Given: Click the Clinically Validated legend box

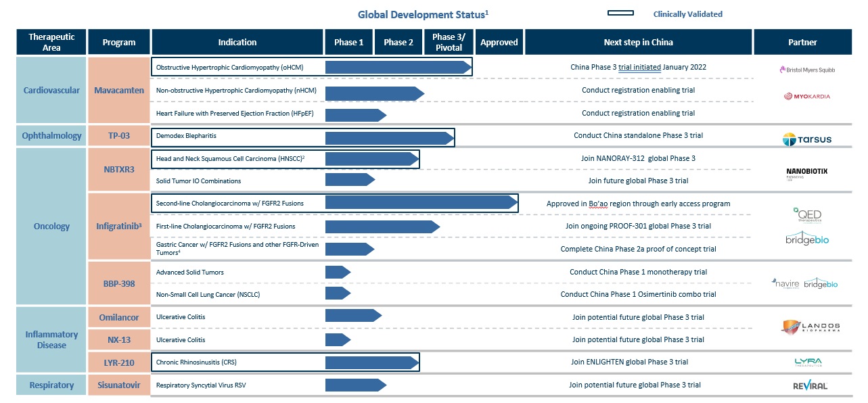Looking at the screenshot, I should point(620,14).
